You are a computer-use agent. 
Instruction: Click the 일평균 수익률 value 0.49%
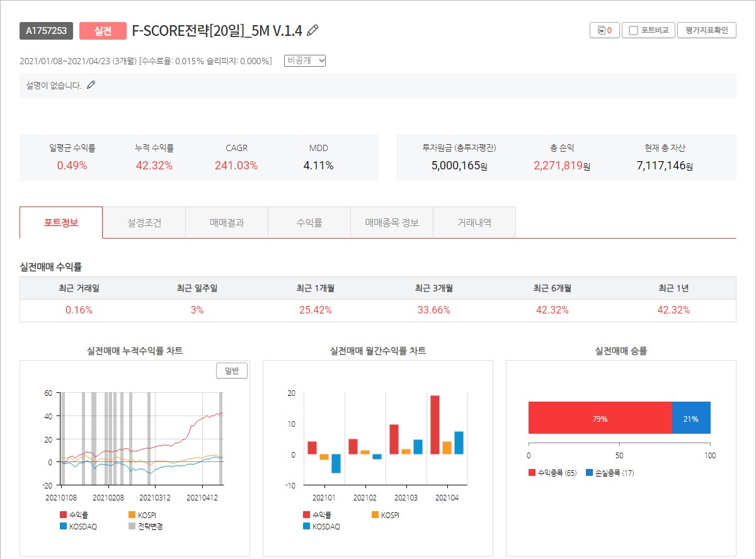(x=72, y=166)
